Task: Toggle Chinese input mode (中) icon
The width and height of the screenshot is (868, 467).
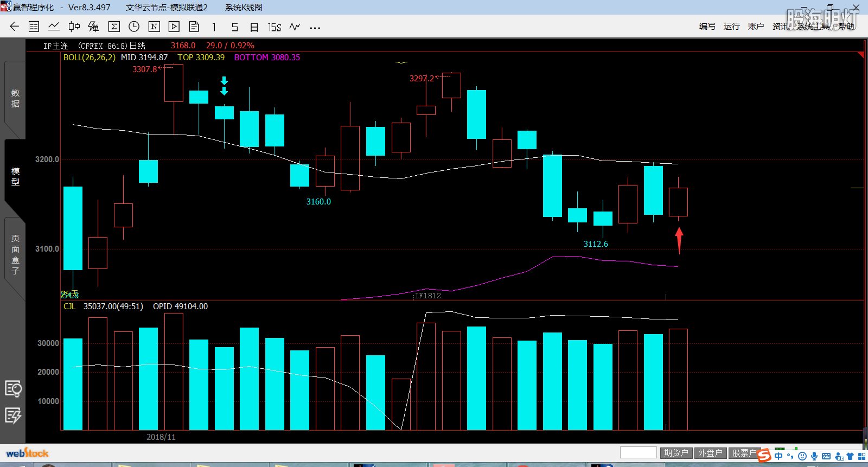Action: [779, 456]
